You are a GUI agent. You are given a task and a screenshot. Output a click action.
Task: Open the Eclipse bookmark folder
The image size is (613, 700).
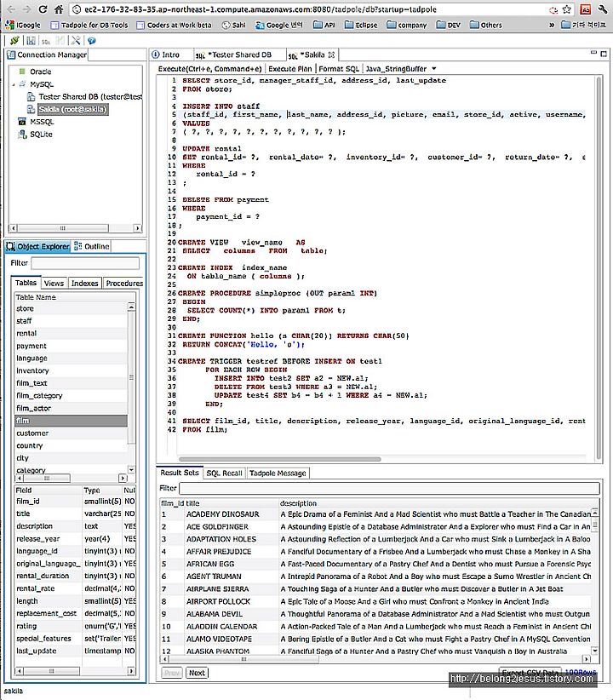tap(361, 25)
